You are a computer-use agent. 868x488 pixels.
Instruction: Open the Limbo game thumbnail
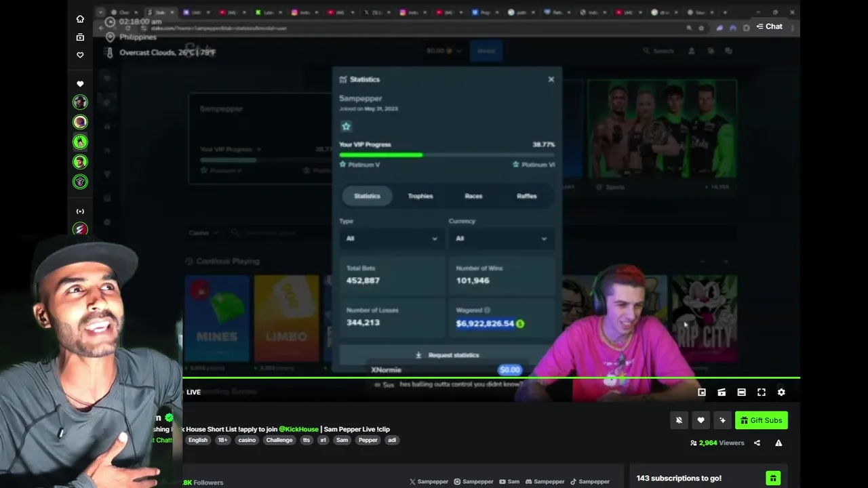point(286,319)
